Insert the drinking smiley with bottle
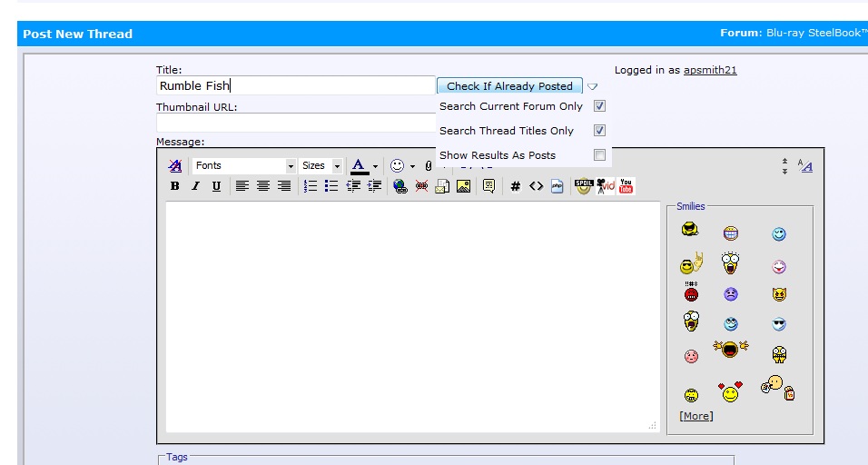The width and height of the screenshot is (868, 465). click(777, 388)
